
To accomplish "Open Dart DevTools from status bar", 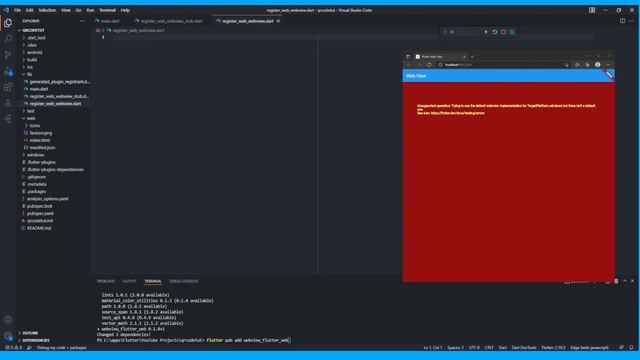I will (524, 348).
